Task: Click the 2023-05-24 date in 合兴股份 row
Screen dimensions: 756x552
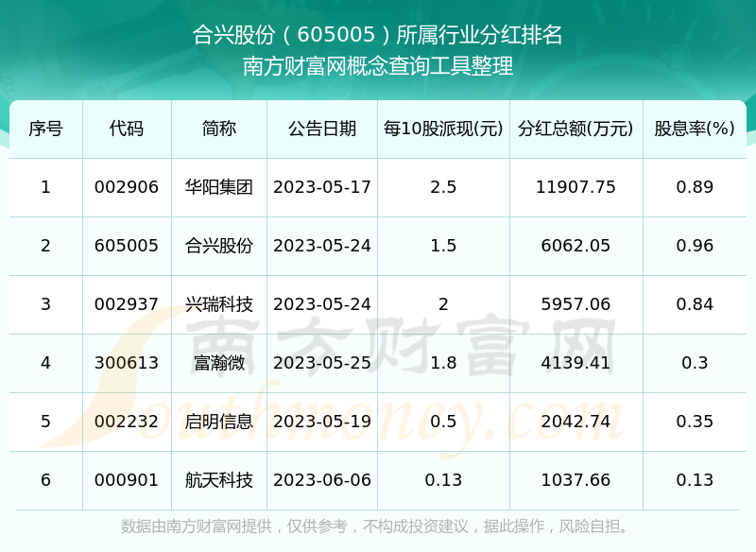Action: (322, 246)
